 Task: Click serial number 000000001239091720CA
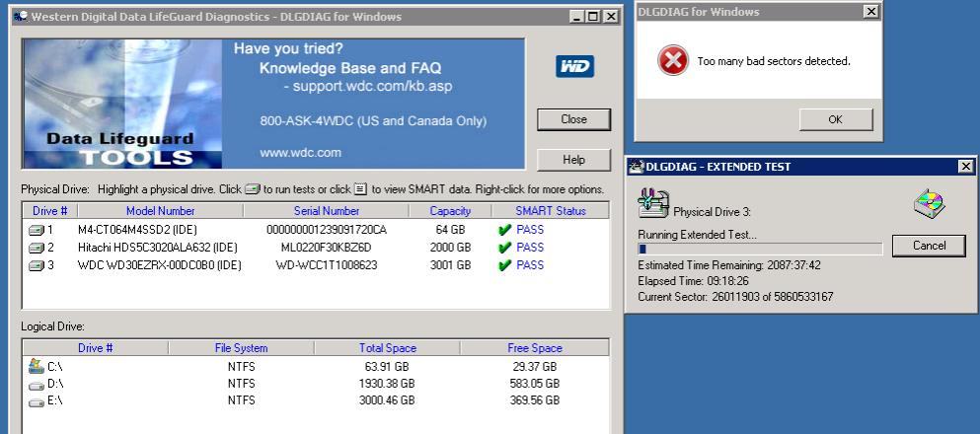point(327,230)
